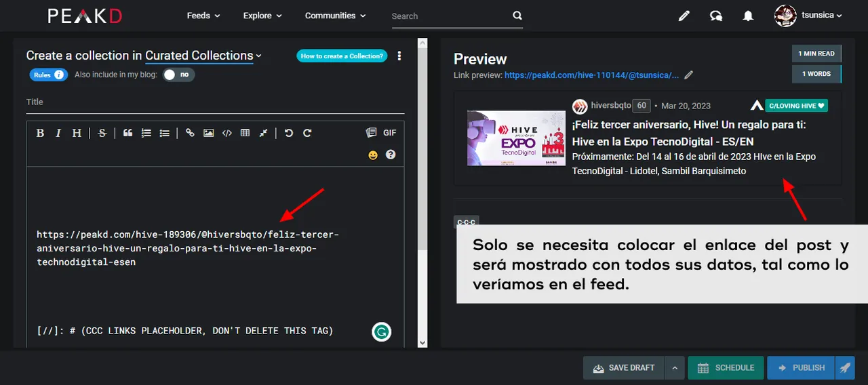
Task: Click the reputation 60 badge
Action: pos(642,106)
